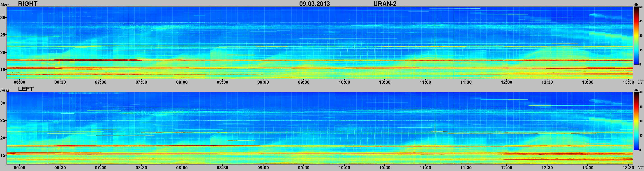The image size is (644, 171).
Task: Click the 13:00 time tick under the RIGHT panel
Action: (x=588, y=82)
